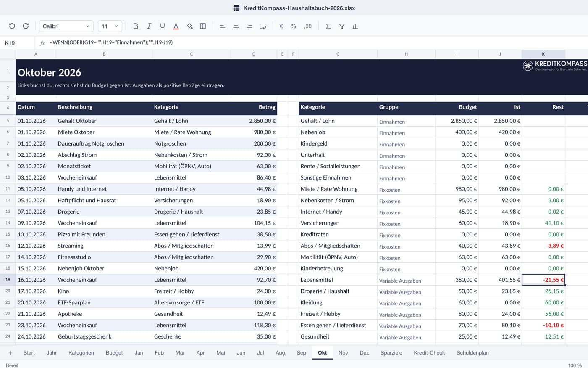588x368 pixels.
Task: Select row header 19
Action: click(x=8, y=280)
